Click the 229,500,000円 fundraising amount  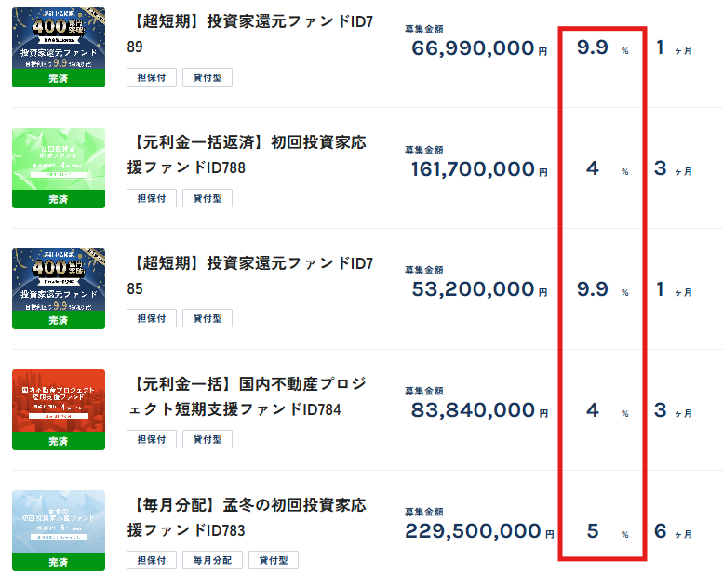click(x=476, y=531)
